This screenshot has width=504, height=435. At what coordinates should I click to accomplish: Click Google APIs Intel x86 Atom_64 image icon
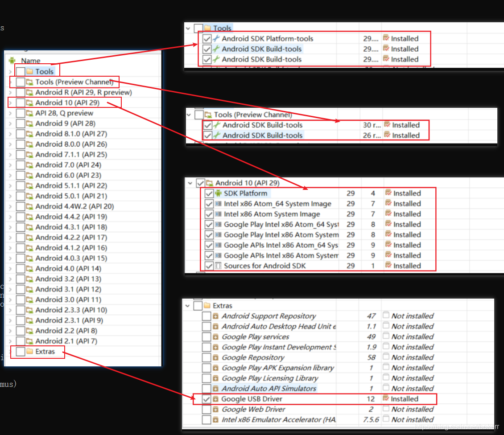coord(218,245)
